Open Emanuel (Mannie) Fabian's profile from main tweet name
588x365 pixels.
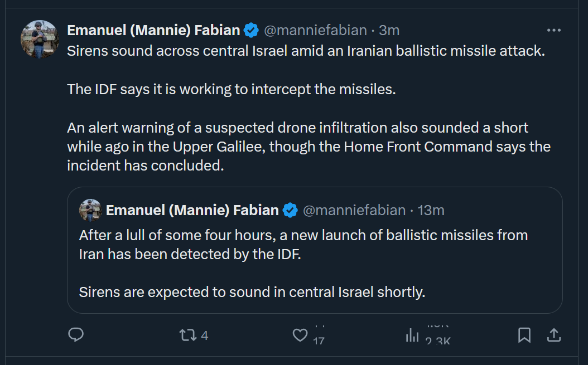tap(153, 30)
